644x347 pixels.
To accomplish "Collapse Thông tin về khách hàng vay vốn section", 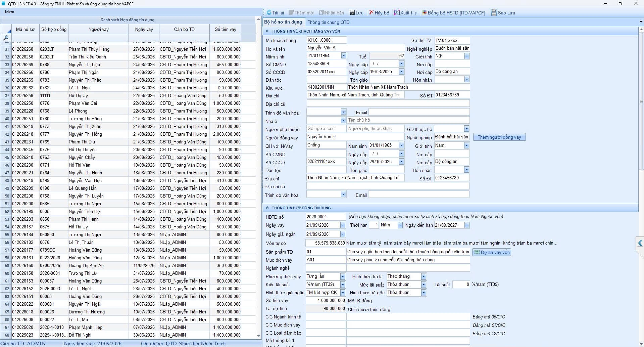I will pyautogui.click(x=267, y=31).
